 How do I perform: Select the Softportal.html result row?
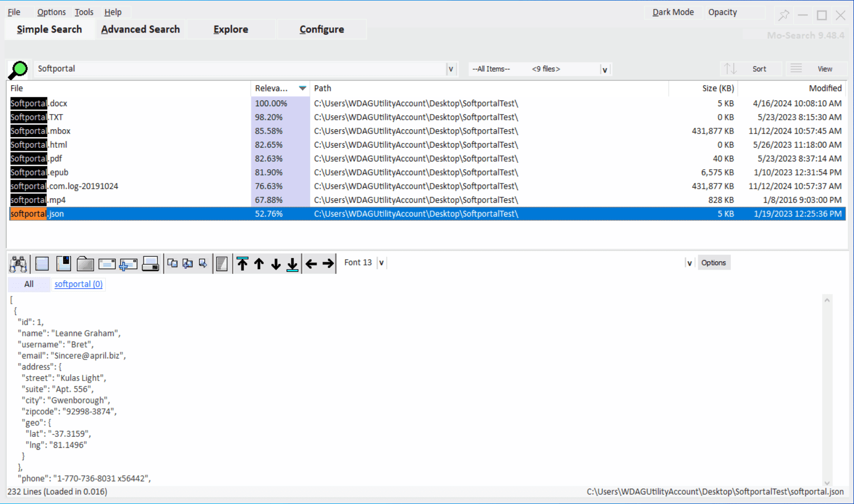point(428,145)
